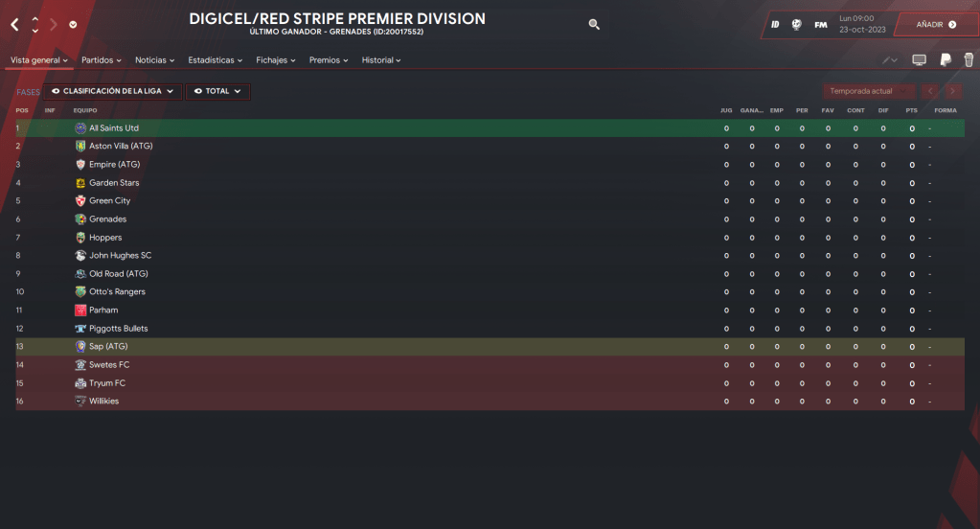Open the Partidos menu
980x529 pixels.
pyautogui.click(x=101, y=60)
